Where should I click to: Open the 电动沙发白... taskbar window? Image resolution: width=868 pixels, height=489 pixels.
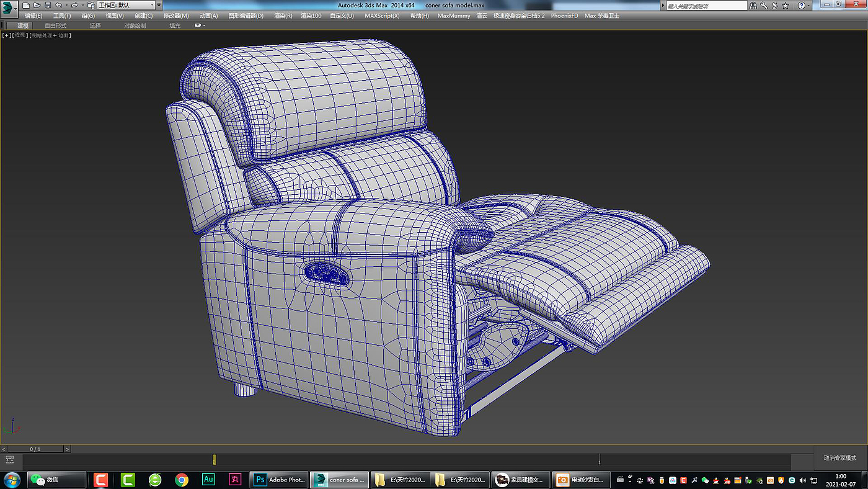click(x=580, y=479)
